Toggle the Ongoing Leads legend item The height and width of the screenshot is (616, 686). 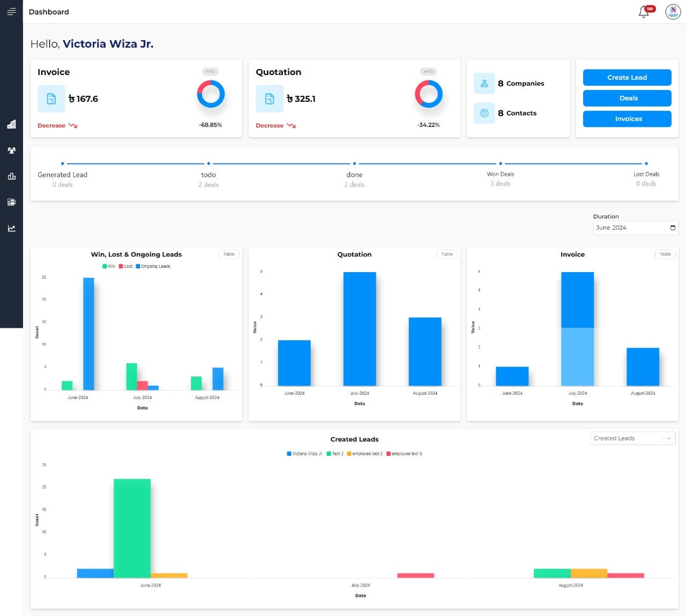pos(155,266)
